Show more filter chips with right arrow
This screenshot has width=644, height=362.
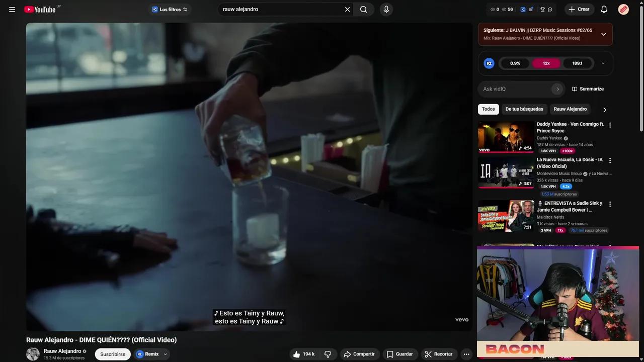coord(605,110)
